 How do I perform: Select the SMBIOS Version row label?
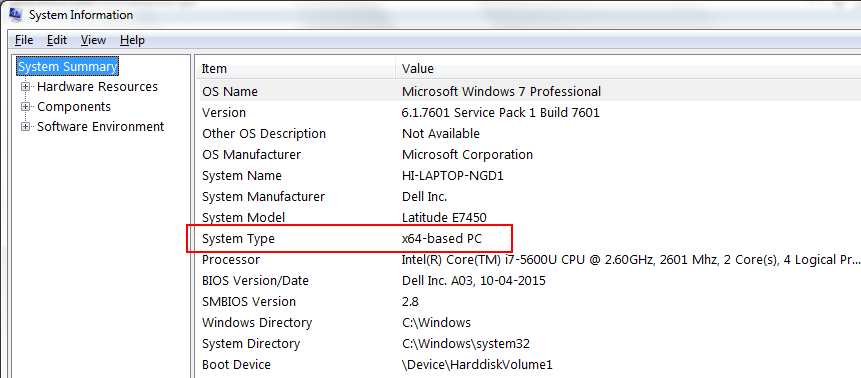249,302
